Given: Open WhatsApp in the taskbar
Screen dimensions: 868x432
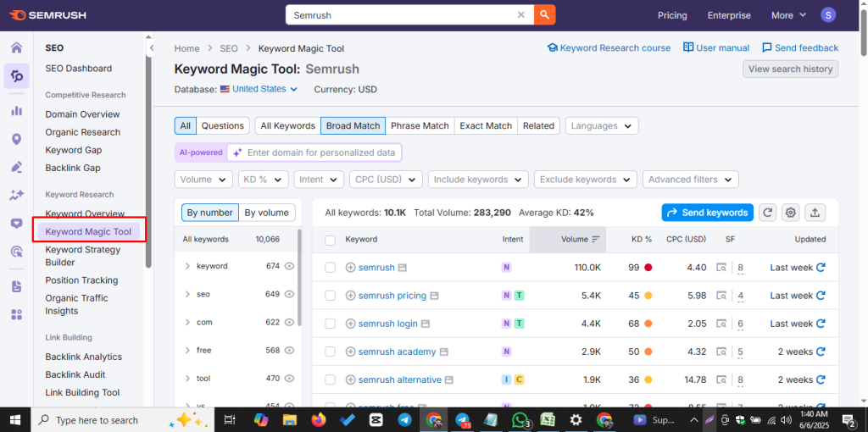Looking at the screenshot, I should pos(520,420).
